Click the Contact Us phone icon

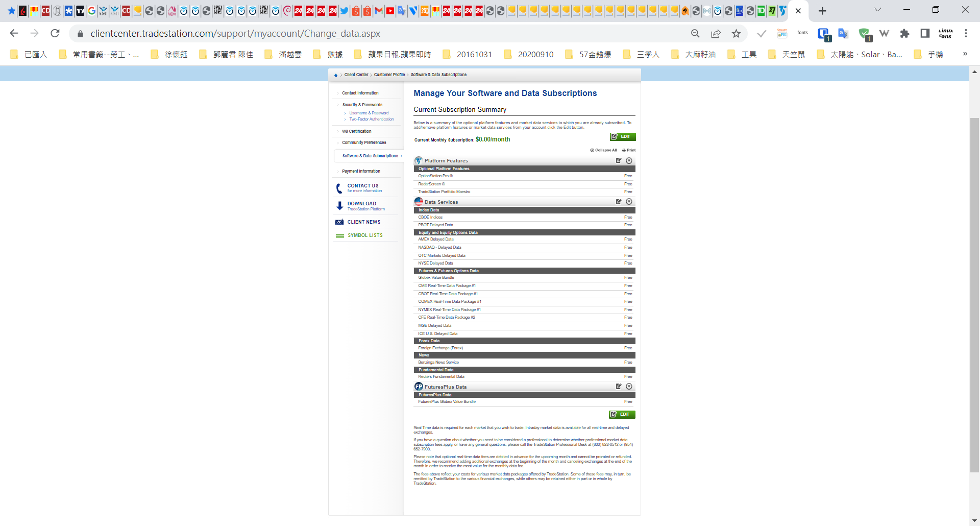click(339, 188)
